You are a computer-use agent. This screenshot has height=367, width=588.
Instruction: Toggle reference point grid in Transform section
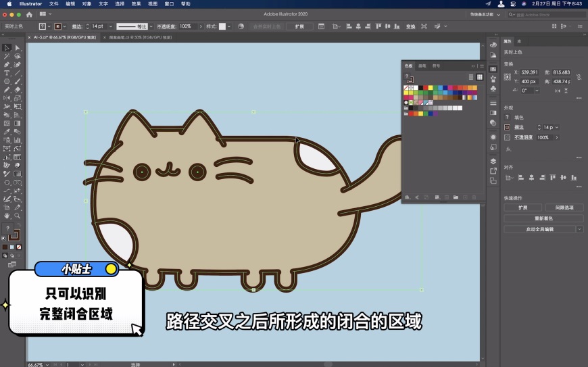[508, 77]
